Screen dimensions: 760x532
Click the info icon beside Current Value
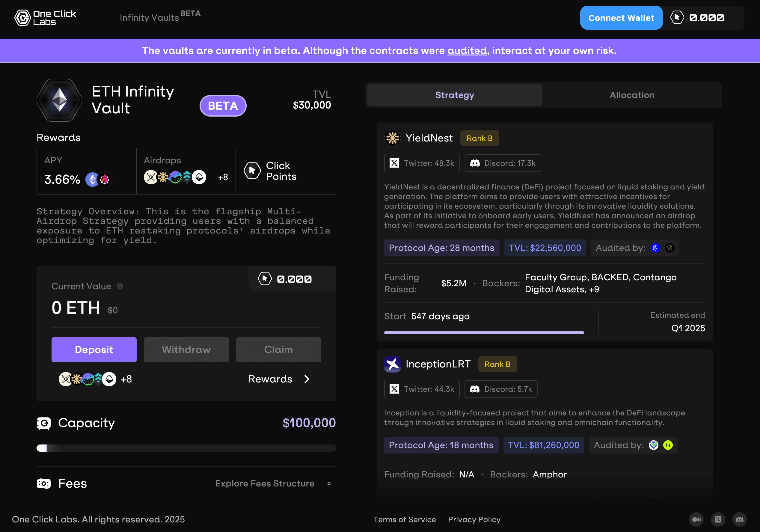pyautogui.click(x=120, y=286)
